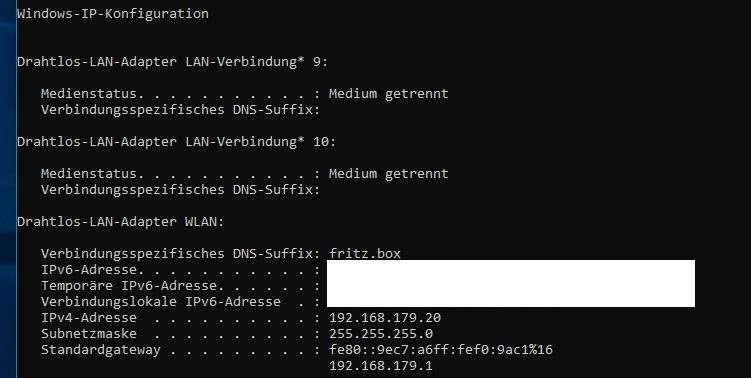Screen dimensions: 751x378
Task: Click the subnet mask value 255.255.255.0
Action: coord(381,333)
